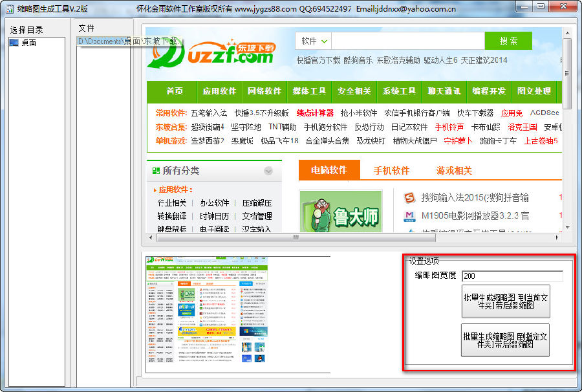Close the thumbnail tool window
This screenshot has height=392, width=582.
click(563, 6)
